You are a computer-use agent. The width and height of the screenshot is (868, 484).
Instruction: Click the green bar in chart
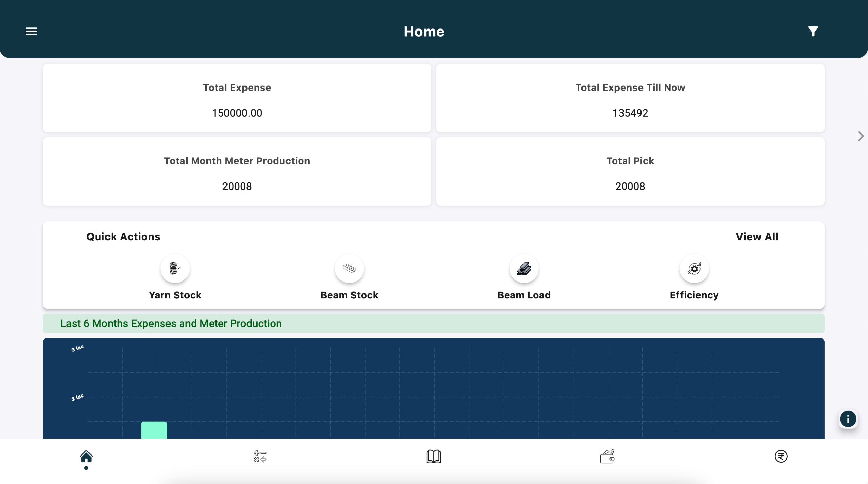click(x=154, y=430)
